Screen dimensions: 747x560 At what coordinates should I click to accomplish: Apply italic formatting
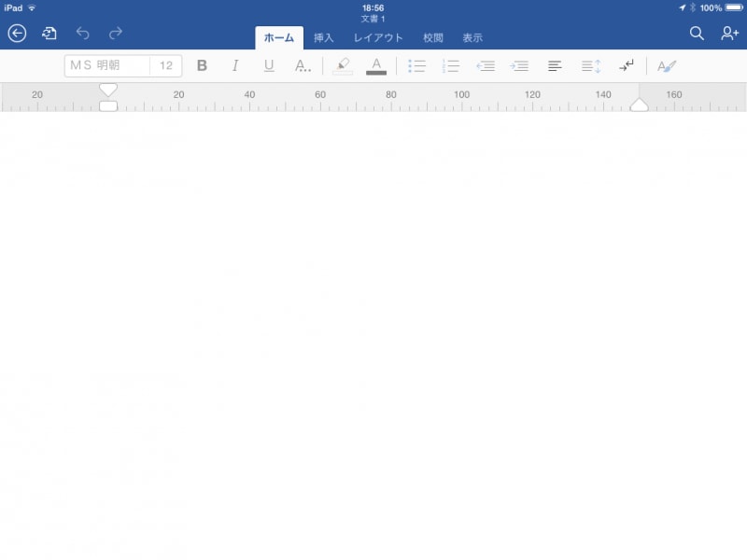click(x=234, y=65)
